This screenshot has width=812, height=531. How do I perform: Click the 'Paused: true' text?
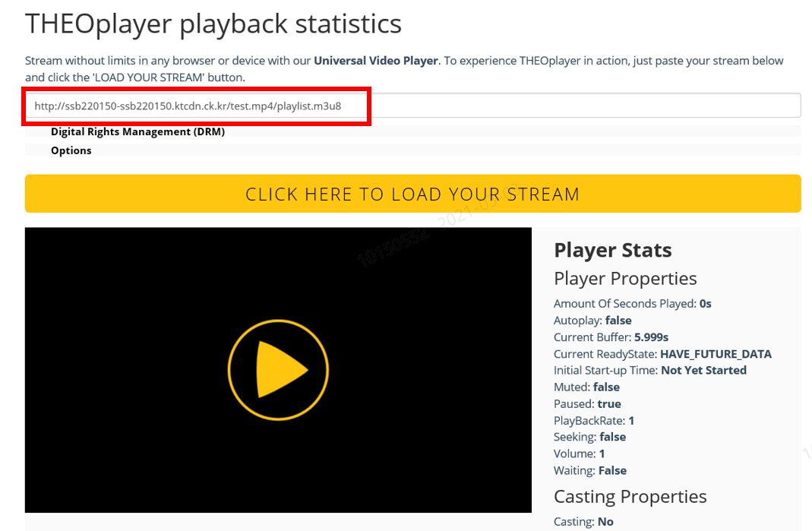587,403
